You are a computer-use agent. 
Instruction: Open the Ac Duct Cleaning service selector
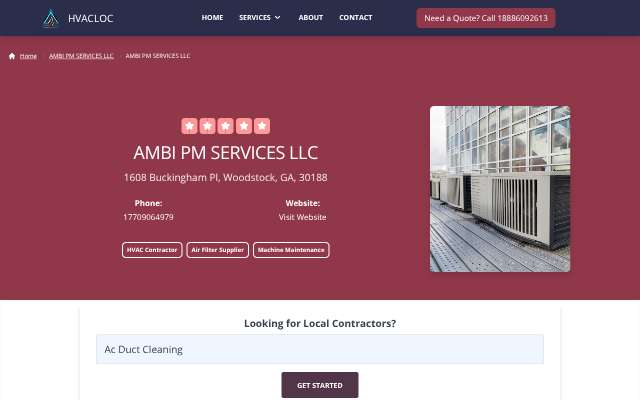[x=320, y=349]
